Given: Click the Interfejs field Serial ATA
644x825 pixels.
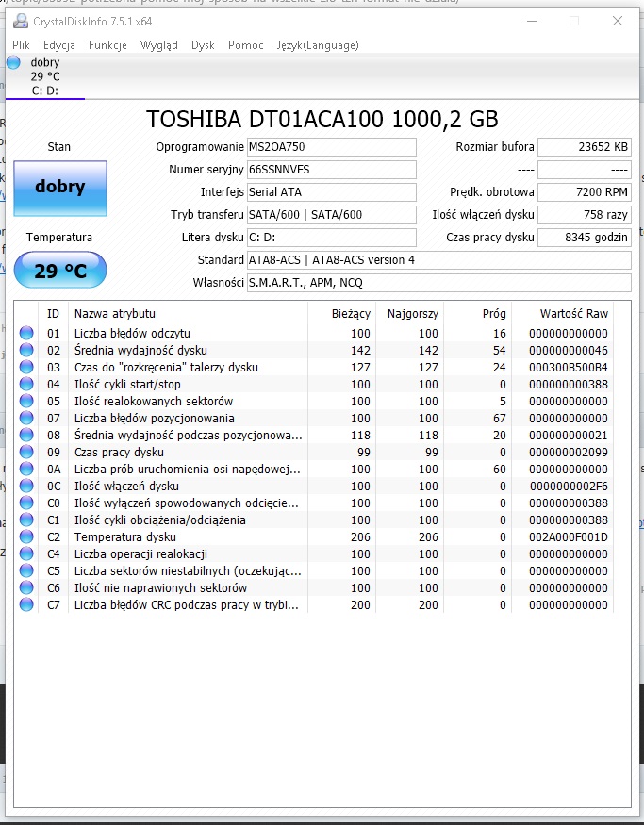Looking at the screenshot, I should pyautogui.click(x=332, y=192).
